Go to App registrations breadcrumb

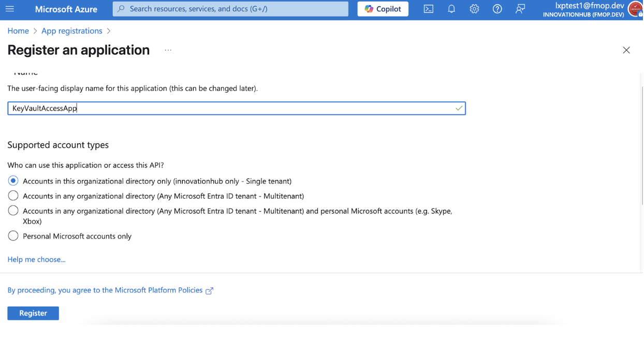pyautogui.click(x=72, y=31)
